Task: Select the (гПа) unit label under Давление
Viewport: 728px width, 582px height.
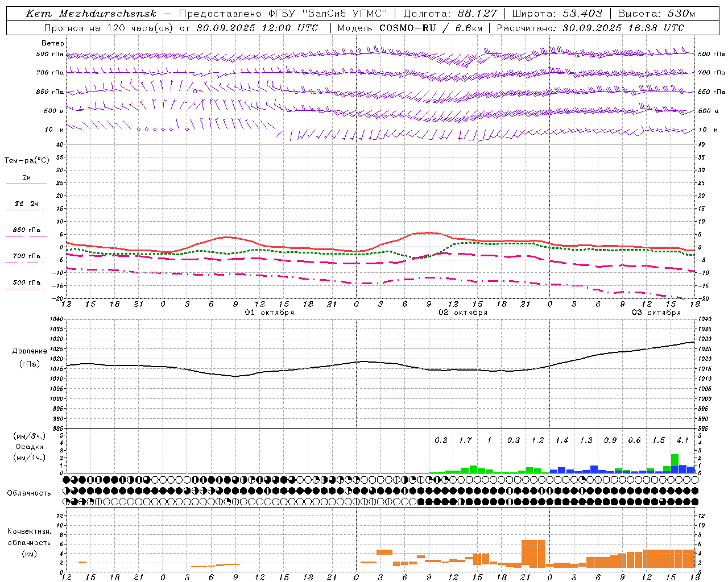Action: (x=30, y=364)
